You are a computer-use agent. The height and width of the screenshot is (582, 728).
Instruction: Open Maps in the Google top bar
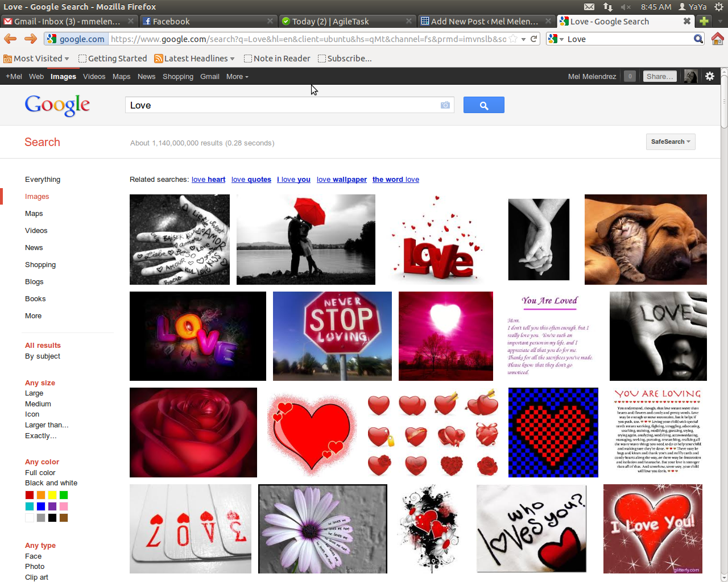pyautogui.click(x=121, y=76)
